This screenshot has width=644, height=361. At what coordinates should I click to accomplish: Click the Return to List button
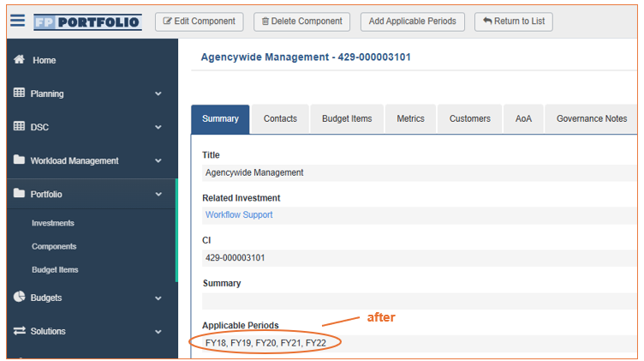[513, 21]
